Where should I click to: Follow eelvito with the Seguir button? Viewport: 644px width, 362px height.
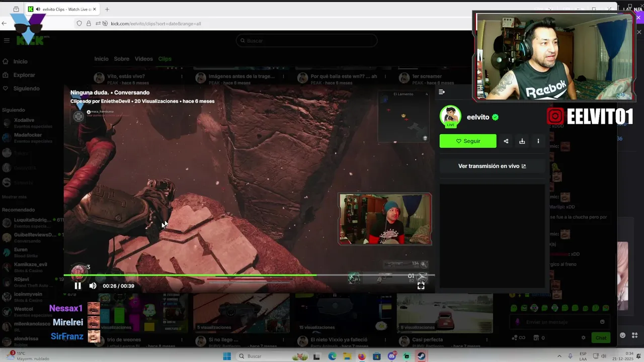[x=468, y=141]
